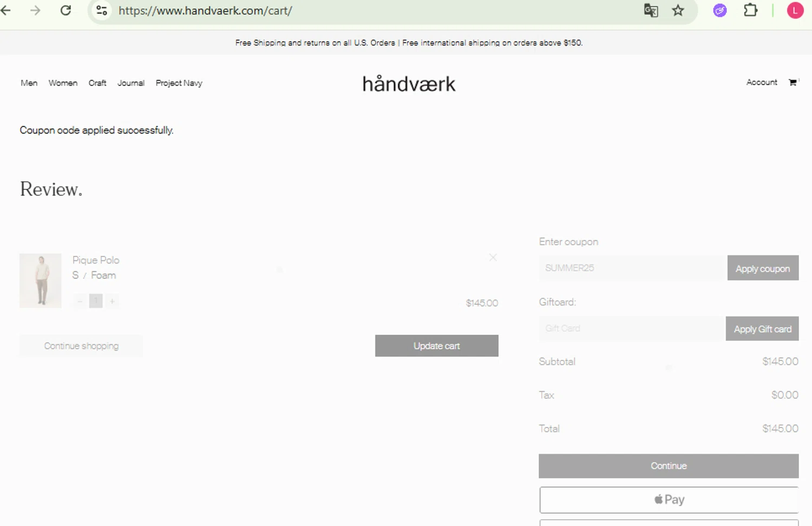Select the S / Foam variant text
Screen dimensions: 812x526
94,275
